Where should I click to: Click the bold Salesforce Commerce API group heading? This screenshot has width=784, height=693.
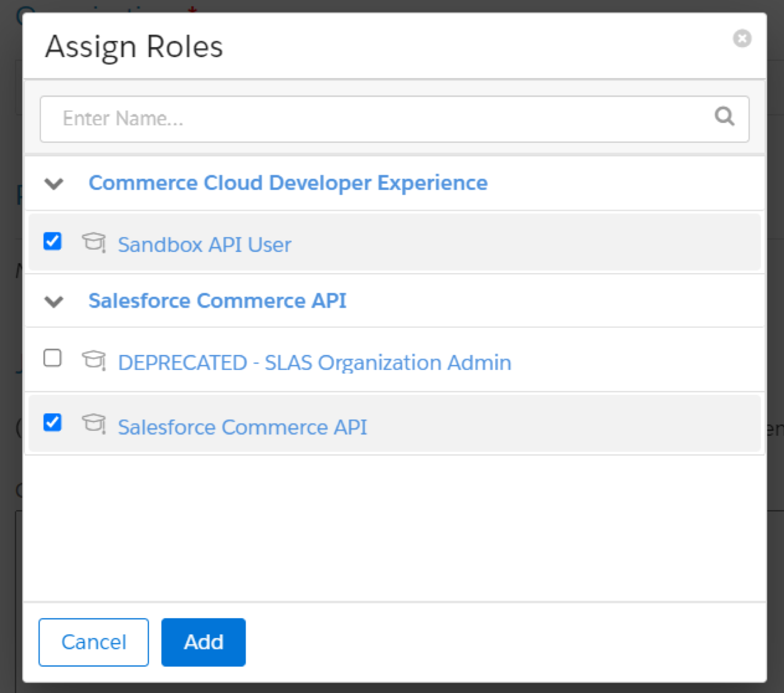[217, 300]
